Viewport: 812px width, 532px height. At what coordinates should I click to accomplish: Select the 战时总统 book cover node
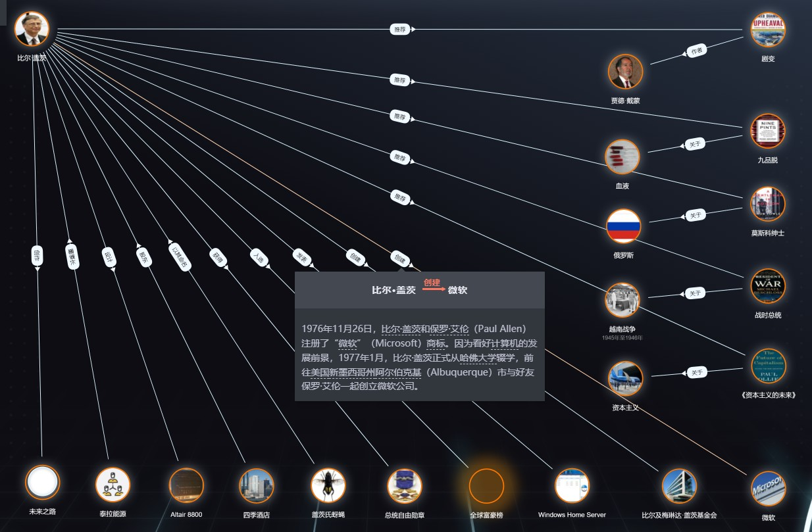pos(768,286)
